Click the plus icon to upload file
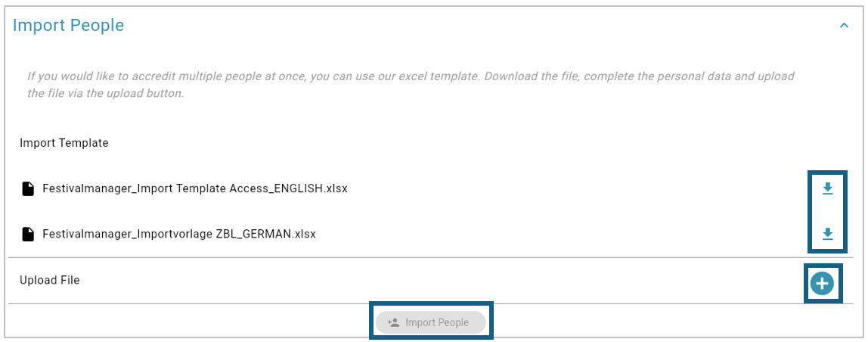 (x=822, y=284)
